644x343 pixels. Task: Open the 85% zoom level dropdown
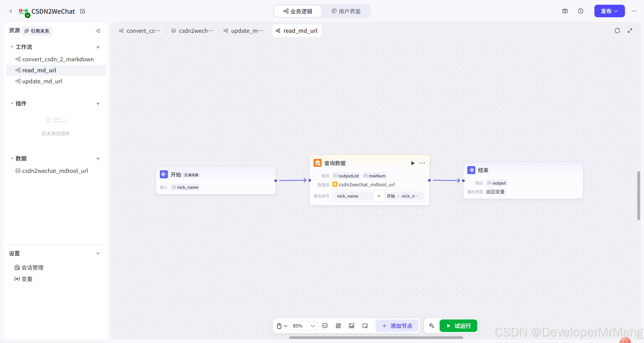[x=304, y=326]
